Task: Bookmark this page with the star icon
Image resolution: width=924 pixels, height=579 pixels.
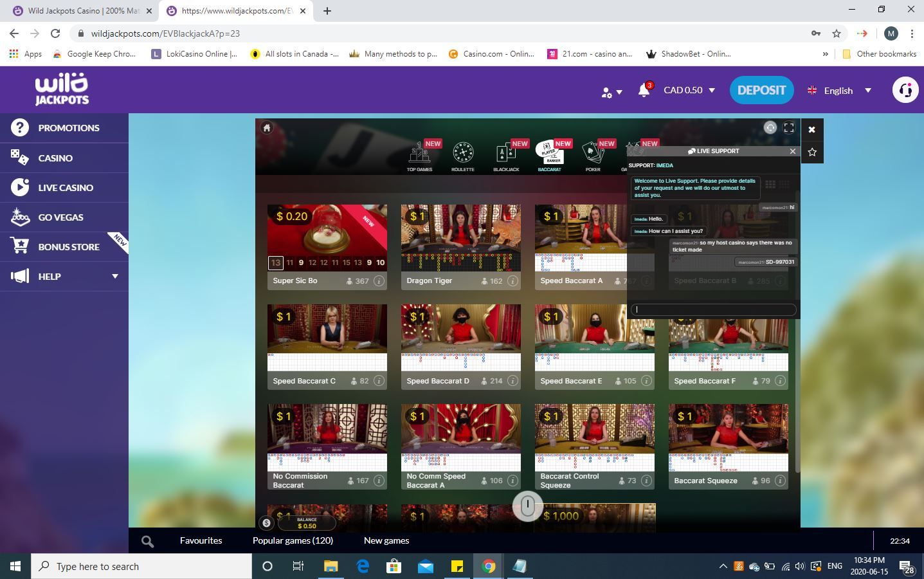Action: [x=837, y=33]
